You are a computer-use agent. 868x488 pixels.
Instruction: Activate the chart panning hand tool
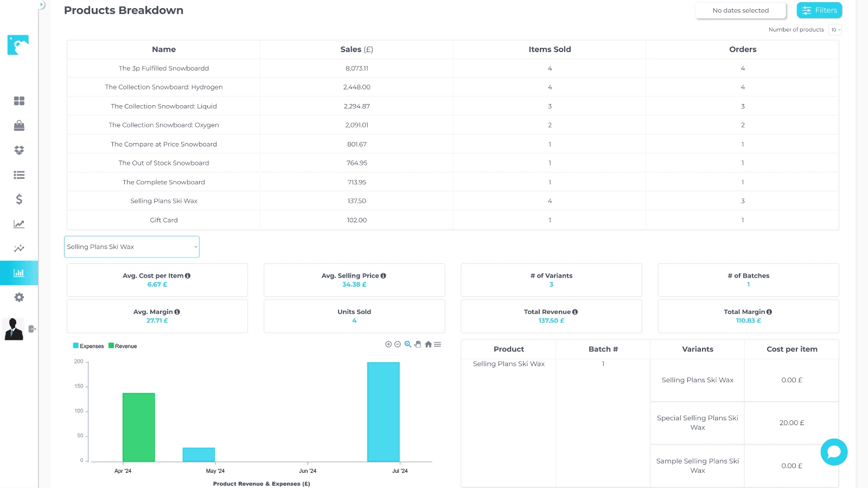click(x=418, y=344)
